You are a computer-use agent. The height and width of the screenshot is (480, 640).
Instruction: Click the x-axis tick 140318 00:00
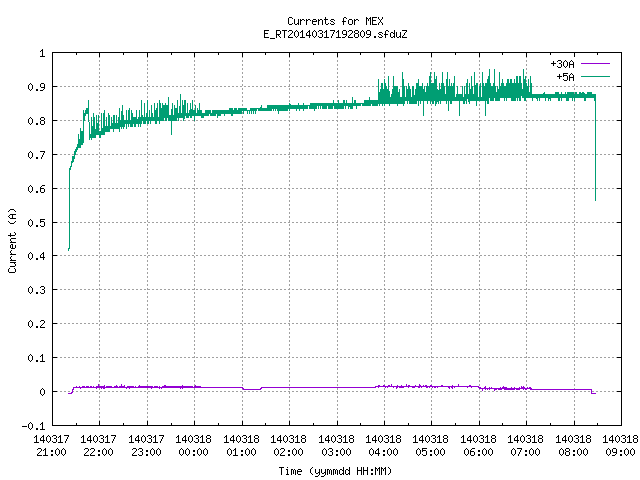click(193, 446)
